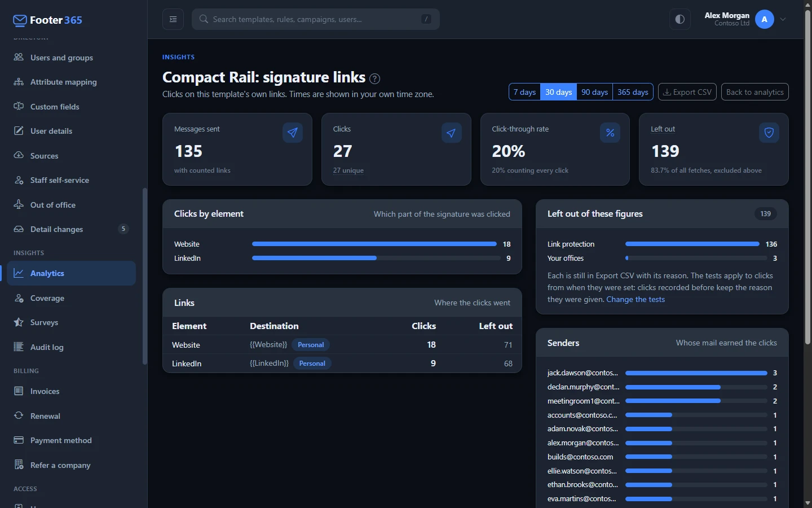Click sender declan.murphy@cont...

pos(583,387)
